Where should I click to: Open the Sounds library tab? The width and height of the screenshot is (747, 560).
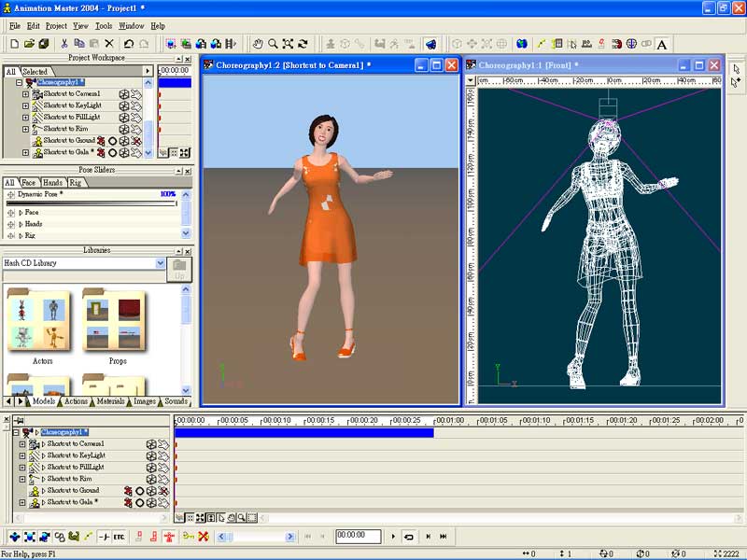176,401
